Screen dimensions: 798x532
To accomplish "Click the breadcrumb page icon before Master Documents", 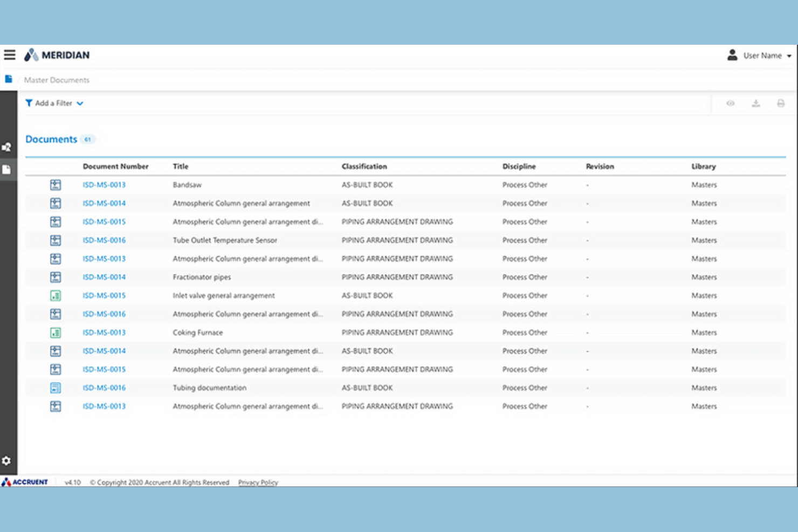I will [x=8, y=79].
